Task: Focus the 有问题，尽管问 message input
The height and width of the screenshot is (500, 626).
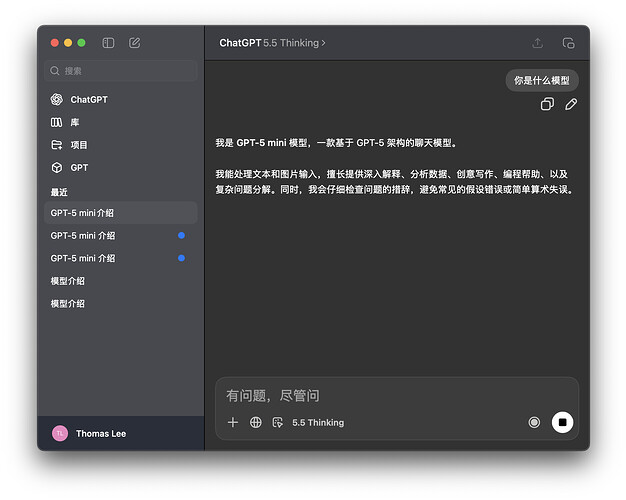Action: coord(397,396)
